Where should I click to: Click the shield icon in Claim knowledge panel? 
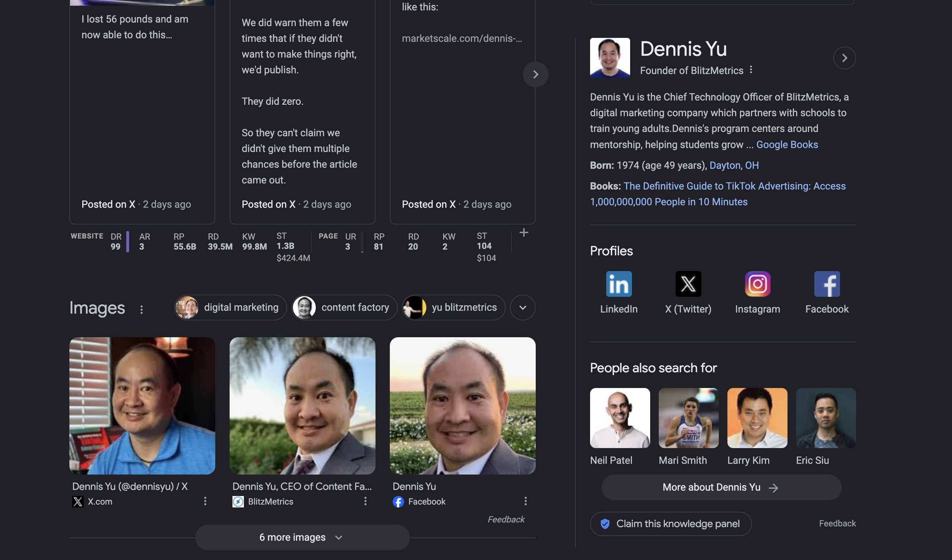[x=605, y=524]
